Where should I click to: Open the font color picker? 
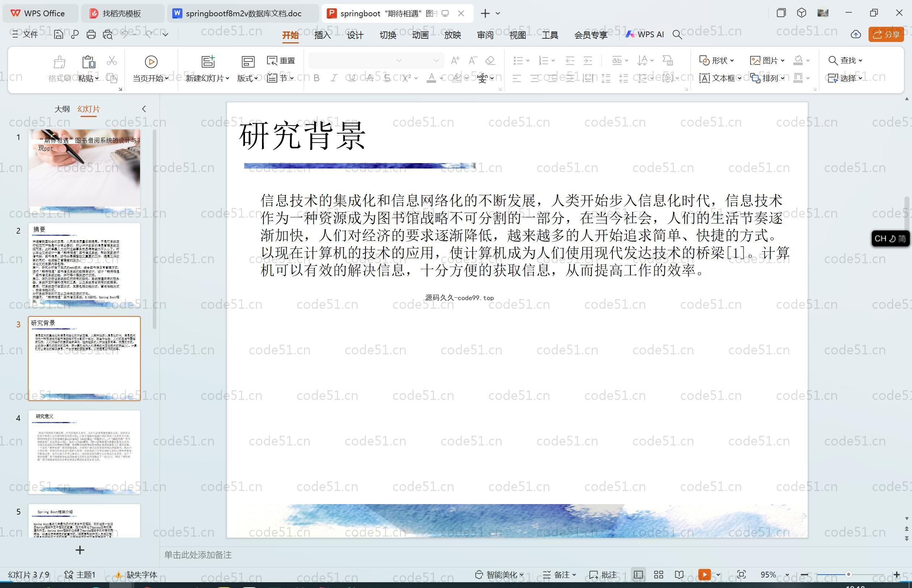[x=431, y=78]
